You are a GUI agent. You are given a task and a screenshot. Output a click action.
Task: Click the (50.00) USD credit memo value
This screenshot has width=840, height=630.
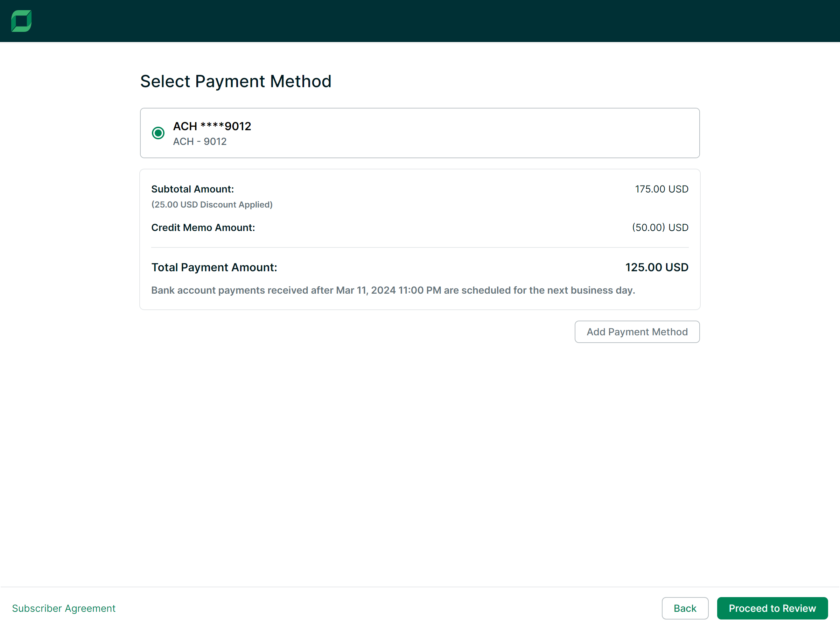(660, 227)
